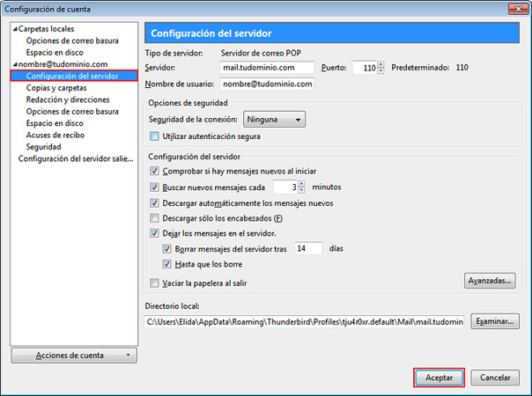Confirm with the Aceptar button
The width and height of the screenshot is (532, 396).
coord(439,378)
